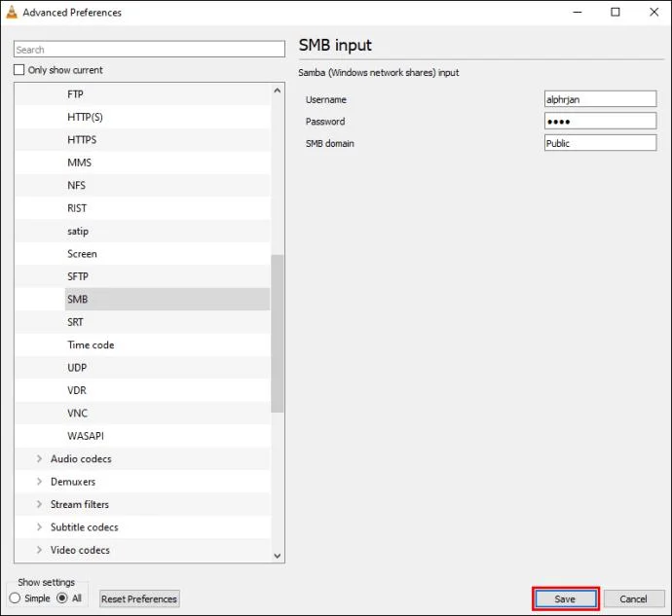Cancel the preferences dialog
The image size is (672, 616).
[x=634, y=598]
